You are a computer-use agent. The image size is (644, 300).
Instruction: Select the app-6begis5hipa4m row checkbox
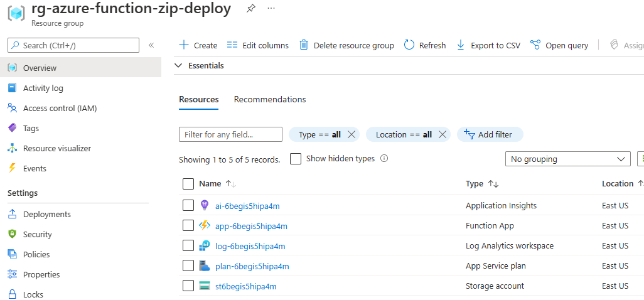(x=188, y=225)
